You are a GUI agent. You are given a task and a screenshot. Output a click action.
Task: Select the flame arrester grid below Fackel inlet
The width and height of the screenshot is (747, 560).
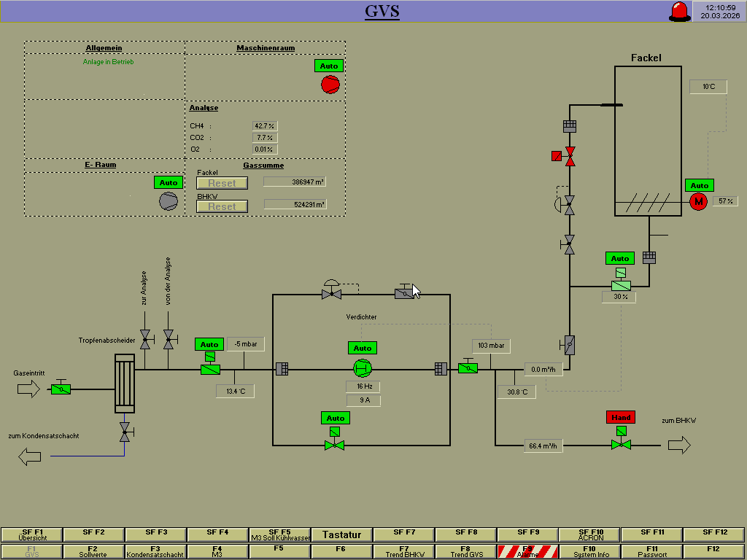570,126
